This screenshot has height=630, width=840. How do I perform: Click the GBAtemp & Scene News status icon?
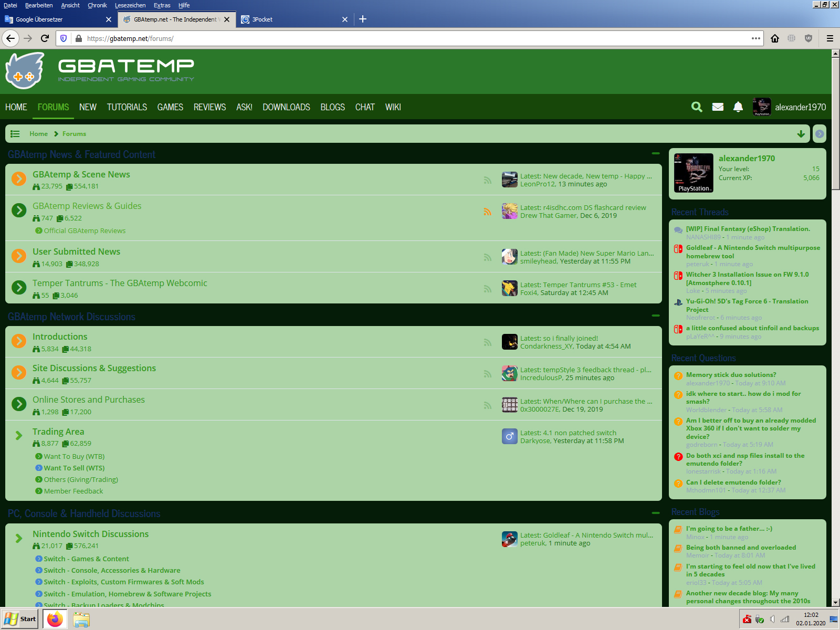(19, 178)
